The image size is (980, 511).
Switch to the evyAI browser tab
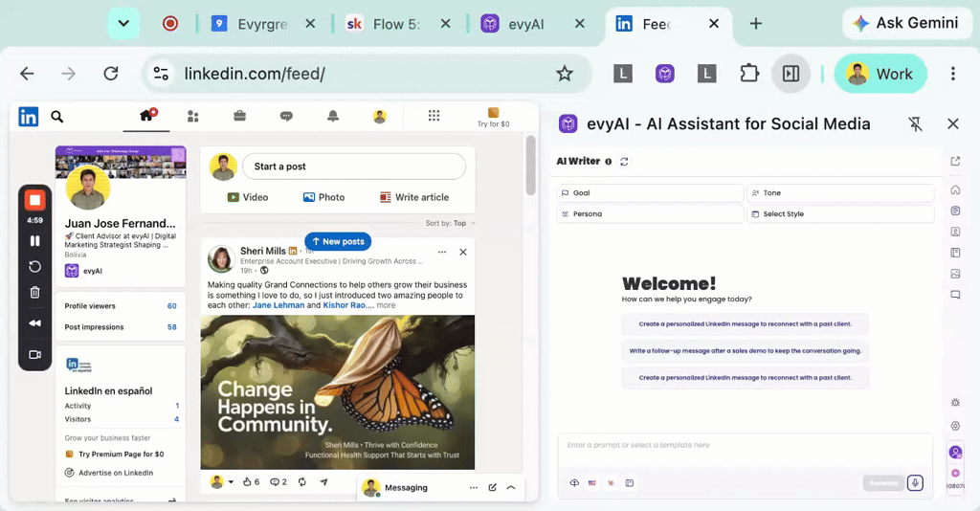click(x=533, y=24)
